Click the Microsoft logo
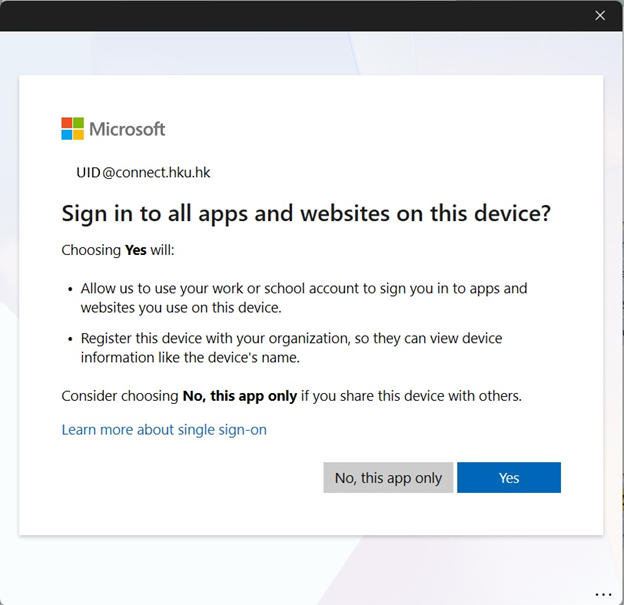This screenshot has height=605, width=624. coord(113,129)
